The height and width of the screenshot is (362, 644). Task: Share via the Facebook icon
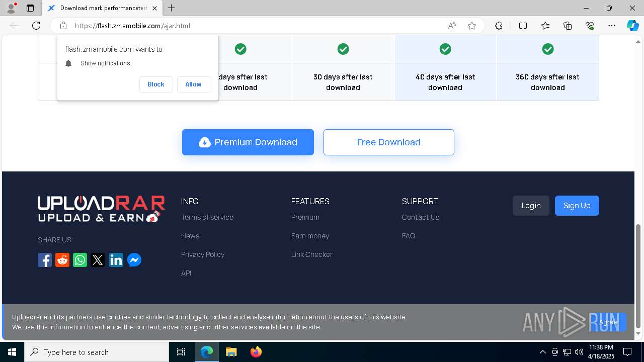(x=45, y=260)
